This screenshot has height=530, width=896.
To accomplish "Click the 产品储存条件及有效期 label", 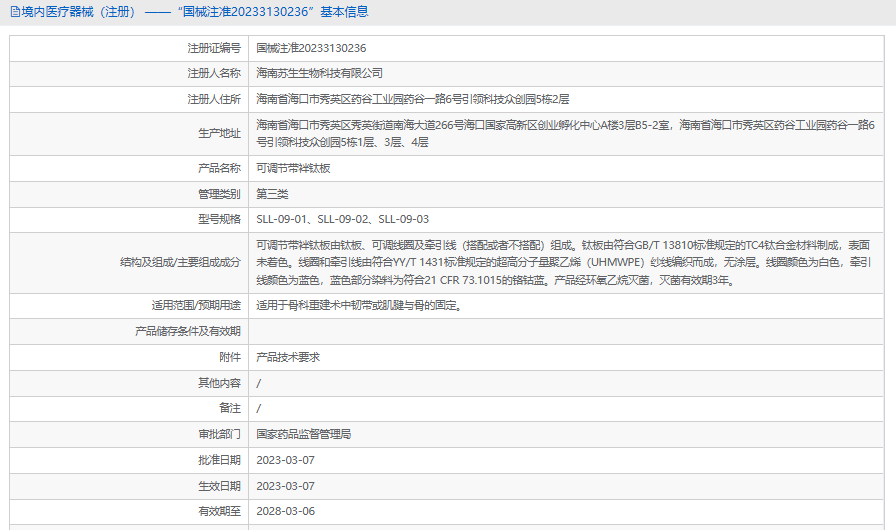I will click(188, 331).
